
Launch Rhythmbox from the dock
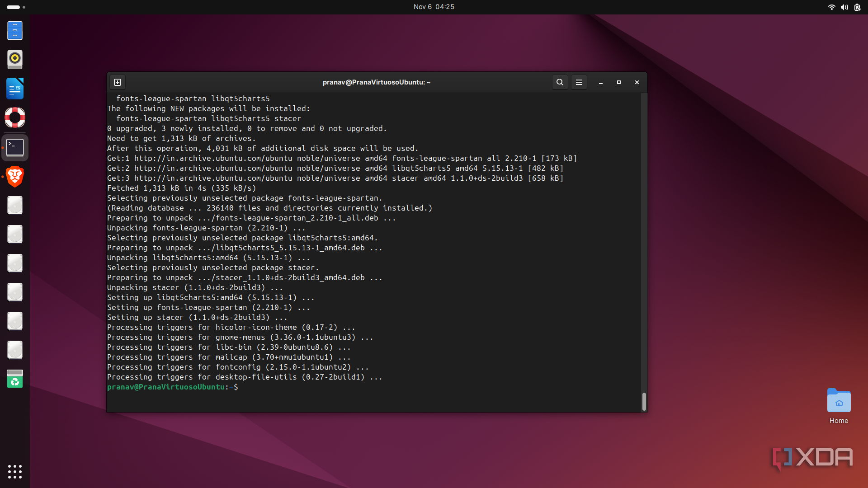(x=15, y=59)
